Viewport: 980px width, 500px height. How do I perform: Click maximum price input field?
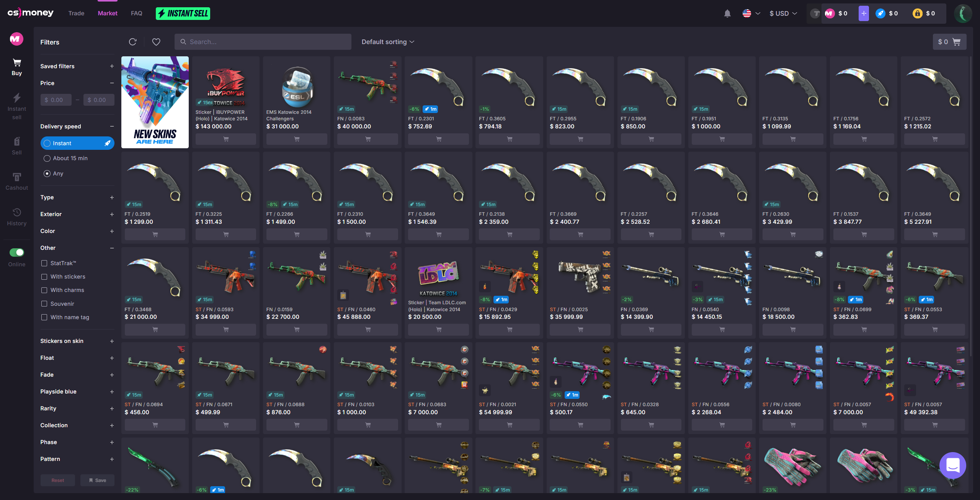coord(99,100)
